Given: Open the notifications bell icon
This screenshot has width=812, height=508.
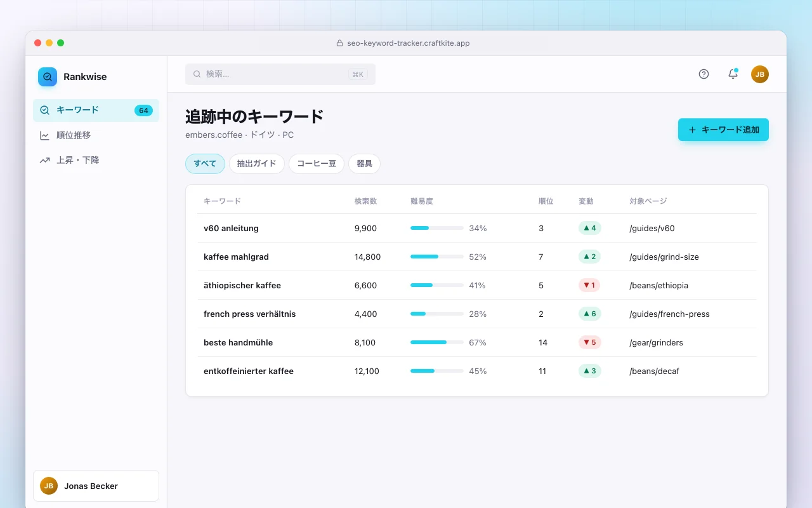Looking at the screenshot, I should (x=733, y=74).
